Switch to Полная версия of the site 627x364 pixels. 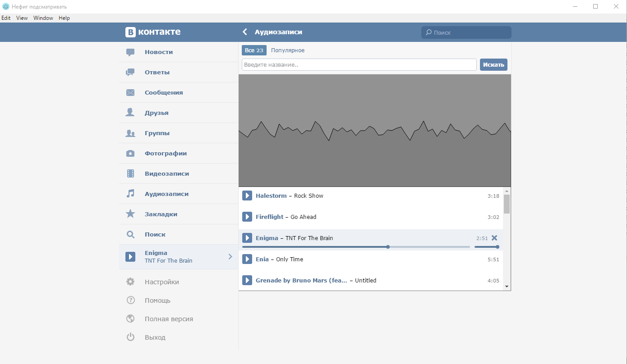click(x=179, y=319)
